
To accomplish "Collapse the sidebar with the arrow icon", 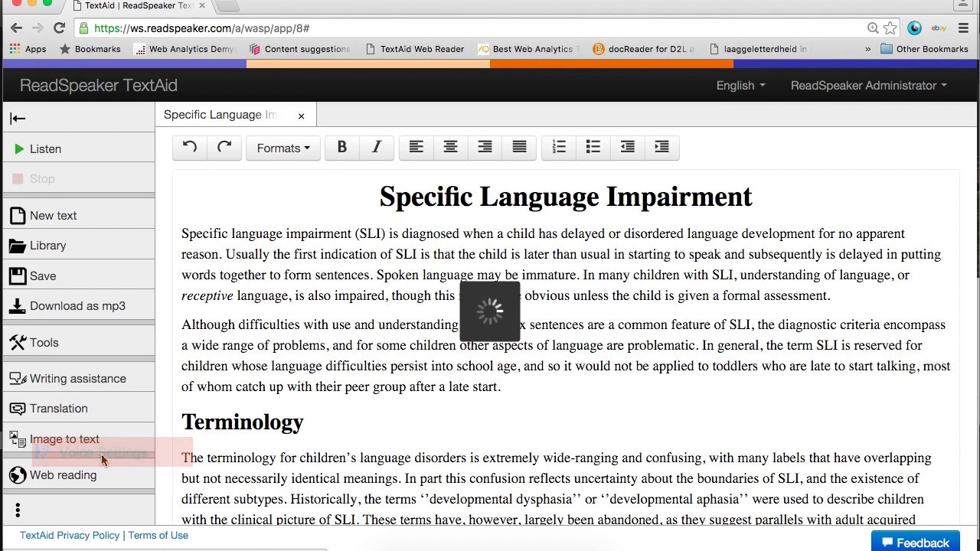I will 18,118.
